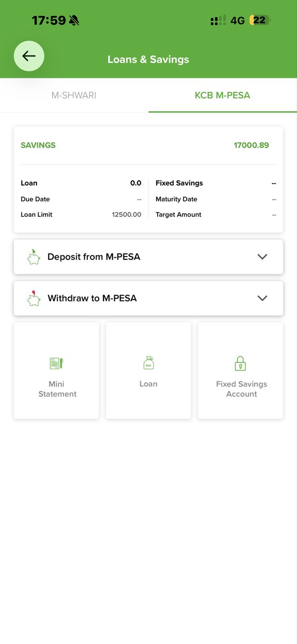Tap the battery indicator in status bar
This screenshot has height=644, width=297.
coord(259,20)
